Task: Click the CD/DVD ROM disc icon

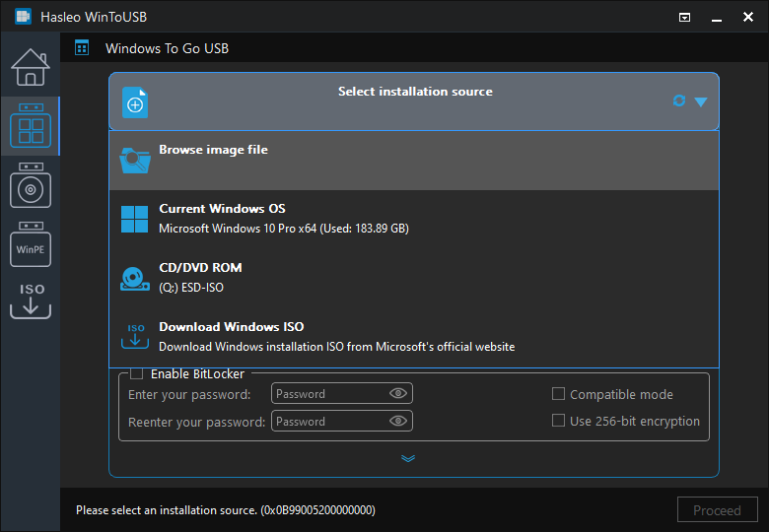Action: tap(135, 279)
